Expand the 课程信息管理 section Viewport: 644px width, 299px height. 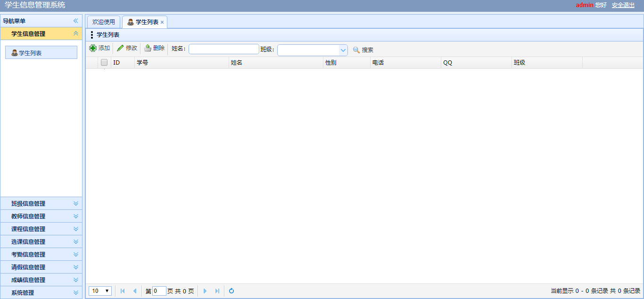click(x=41, y=229)
